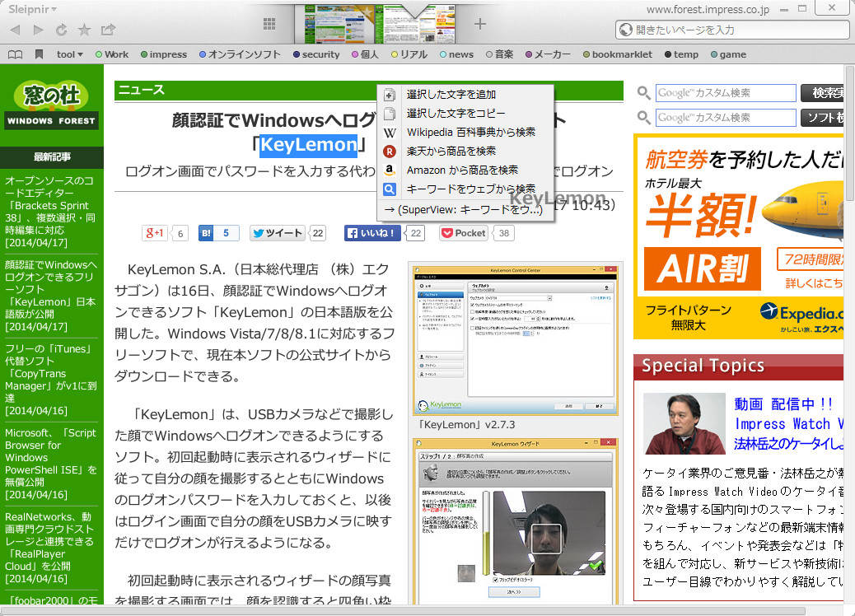Screen dimensions: 855x616
Task: Select 選択した文字をコピー from the context menu
Action: (x=457, y=114)
